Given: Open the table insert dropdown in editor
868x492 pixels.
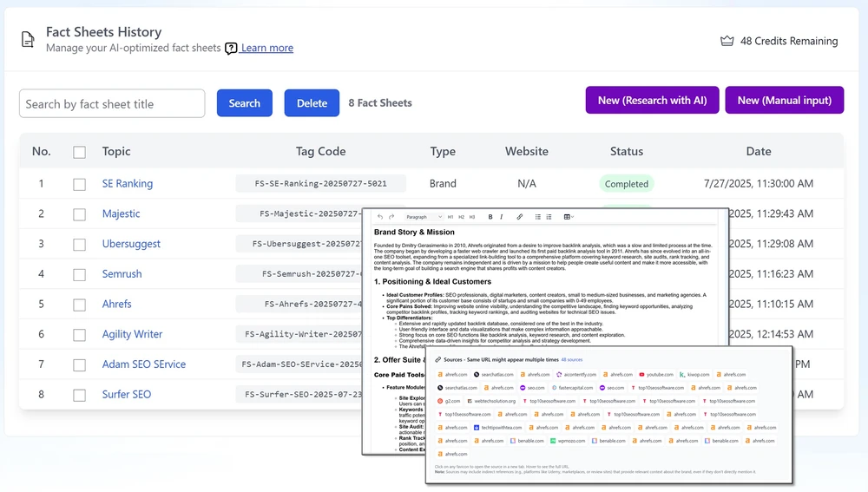Looking at the screenshot, I should (569, 217).
